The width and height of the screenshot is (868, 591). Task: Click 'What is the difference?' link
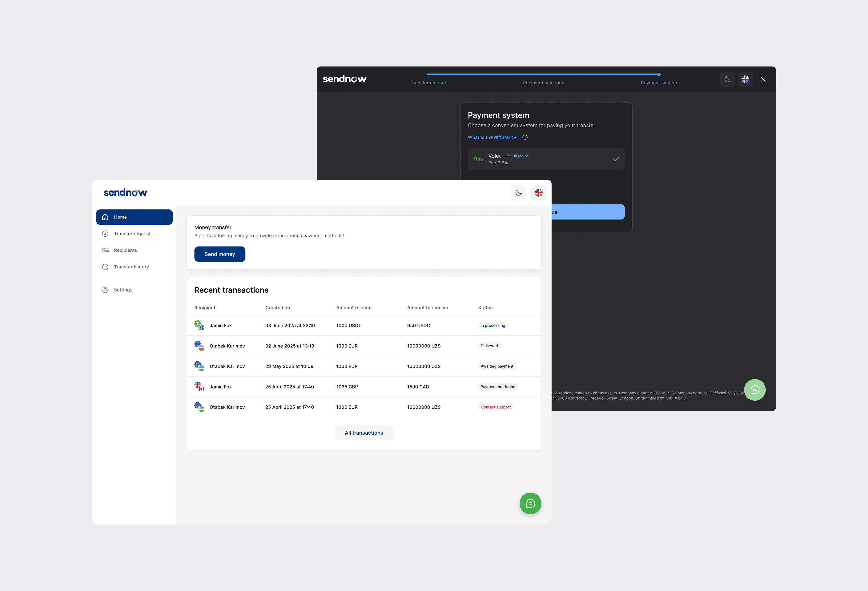click(x=493, y=138)
